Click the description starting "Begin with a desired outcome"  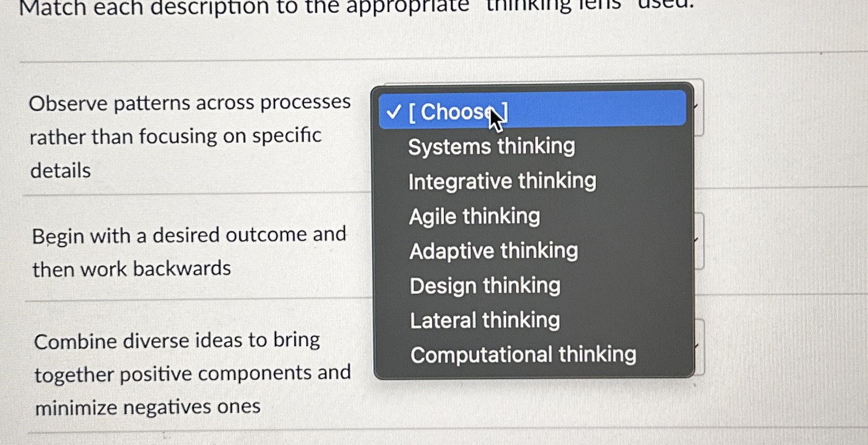point(188,234)
